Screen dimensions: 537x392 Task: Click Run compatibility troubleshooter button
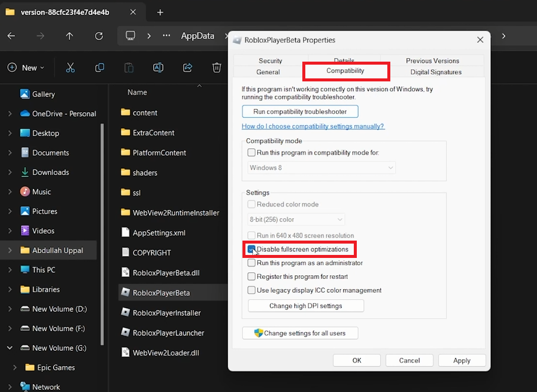pos(300,111)
